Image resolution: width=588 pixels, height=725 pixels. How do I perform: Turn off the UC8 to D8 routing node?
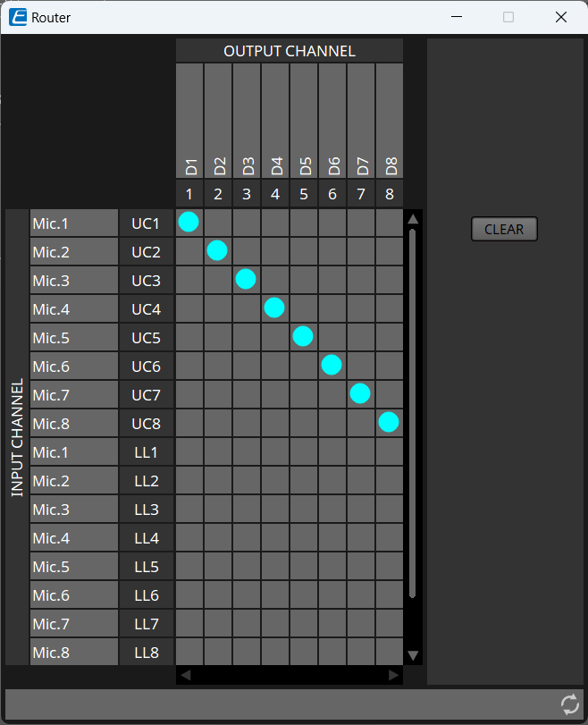click(x=389, y=422)
